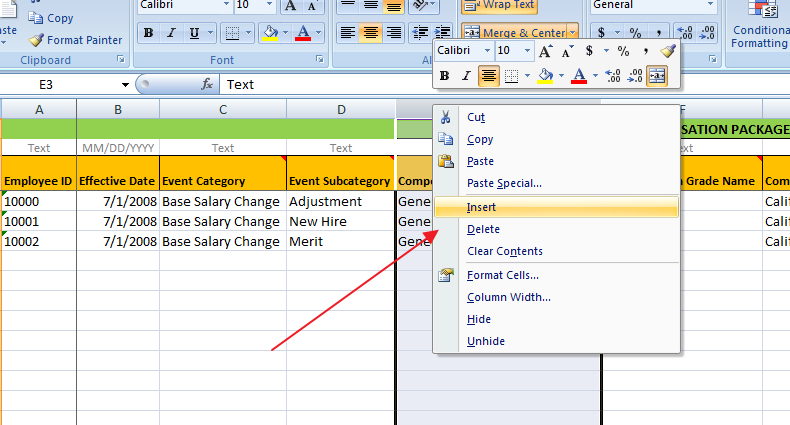Click mini toolbar percent style icon

click(x=622, y=50)
